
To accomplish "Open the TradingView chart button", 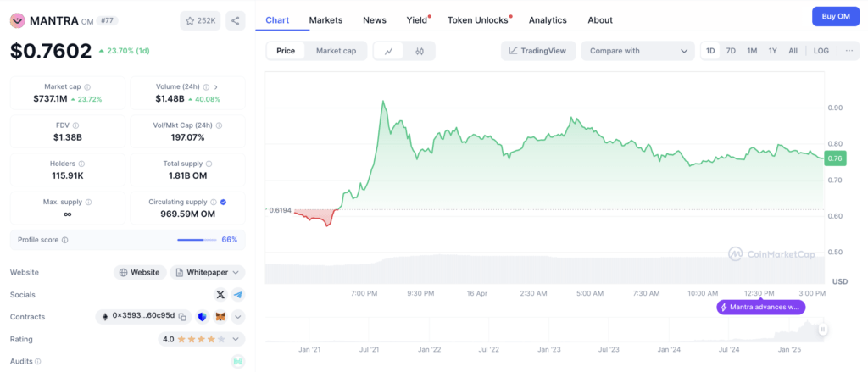I will [x=538, y=51].
